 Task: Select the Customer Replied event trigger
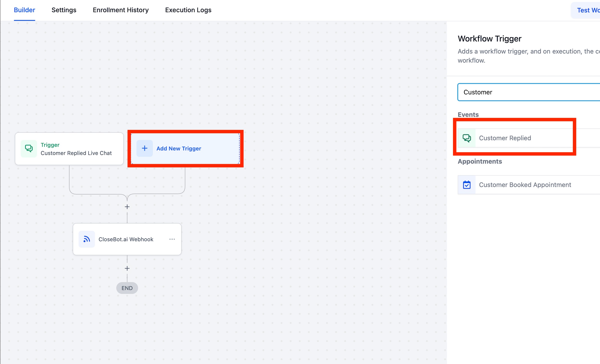pyautogui.click(x=505, y=138)
